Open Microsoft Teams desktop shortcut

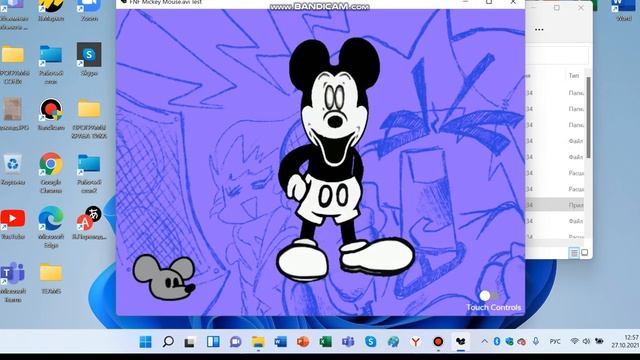pos(13,282)
